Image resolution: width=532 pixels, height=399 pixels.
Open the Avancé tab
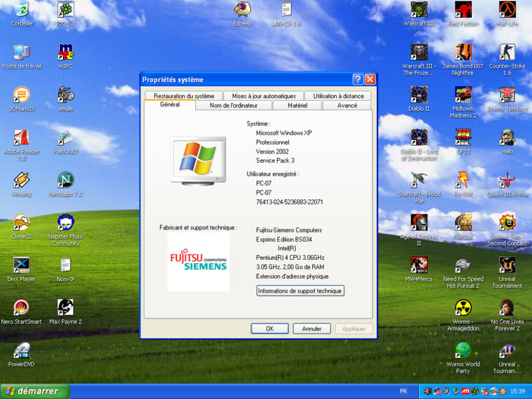pyautogui.click(x=347, y=105)
